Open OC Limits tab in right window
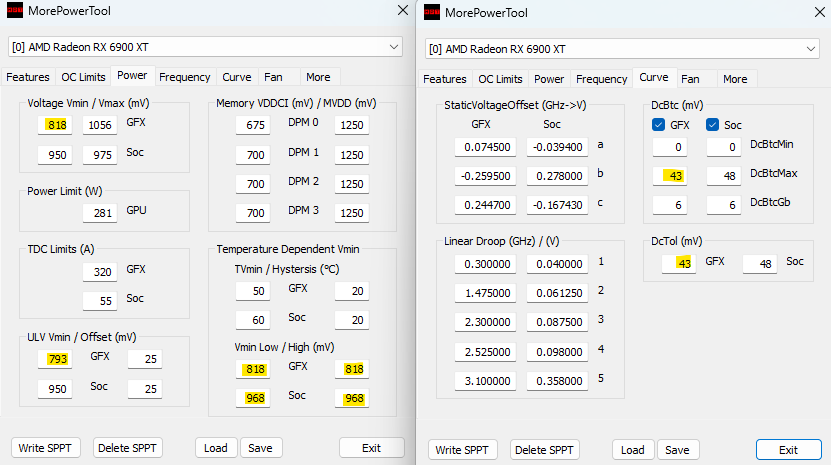This screenshot has width=831, height=465. [500, 79]
